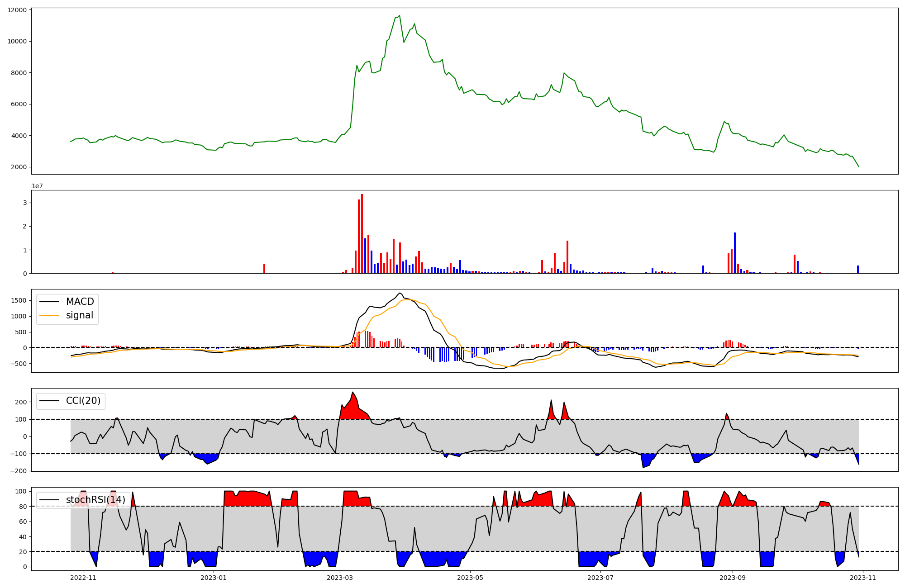Click the 12000 tick on the price axis

(x=18, y=10)
